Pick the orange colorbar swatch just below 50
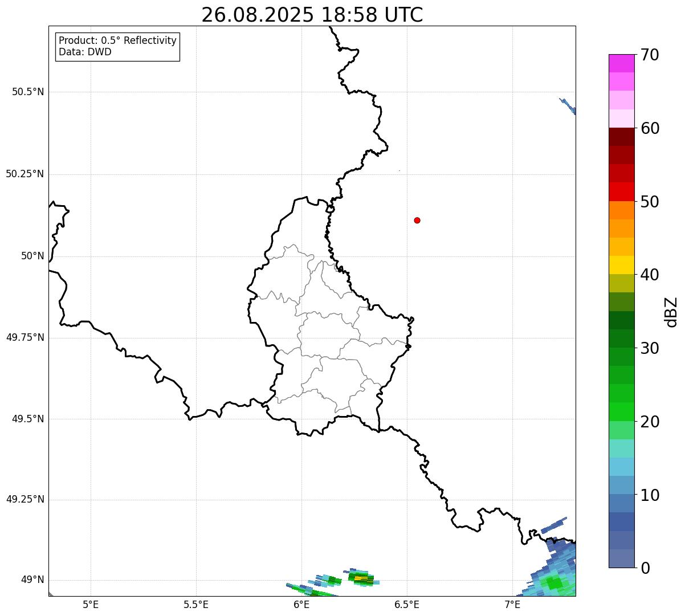The image size is (685, 616). 621,210
